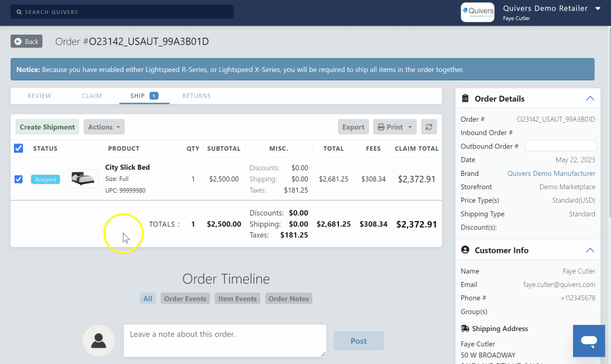This screenshot has width=611, height=364.
Task: Uncheck the City Slick Bed row checkbox
Action: 18,179
